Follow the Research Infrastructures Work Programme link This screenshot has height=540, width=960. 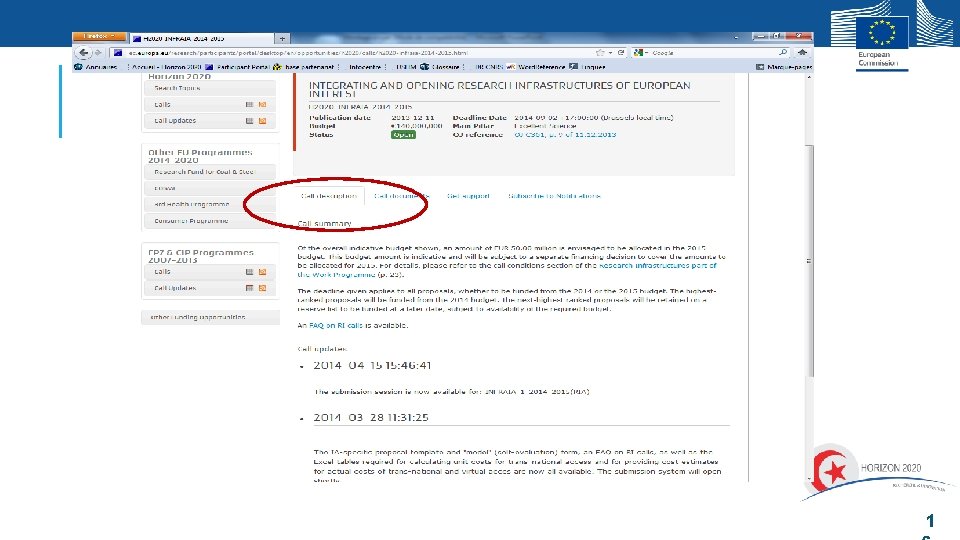tap(658, 266)
